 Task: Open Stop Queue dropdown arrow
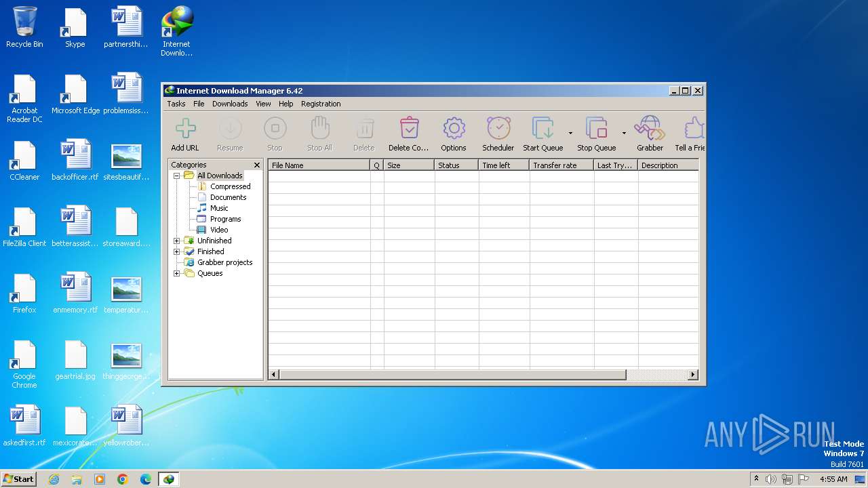[x=624, y=133]
